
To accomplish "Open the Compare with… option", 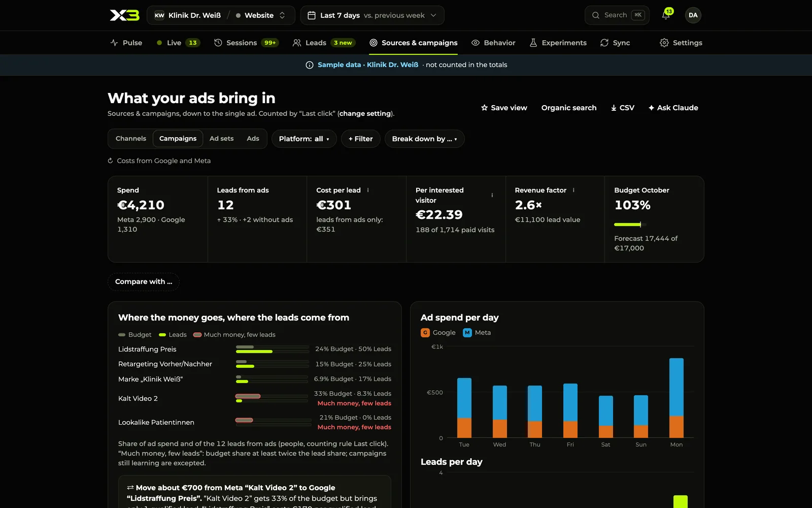I will coord(144,281).
